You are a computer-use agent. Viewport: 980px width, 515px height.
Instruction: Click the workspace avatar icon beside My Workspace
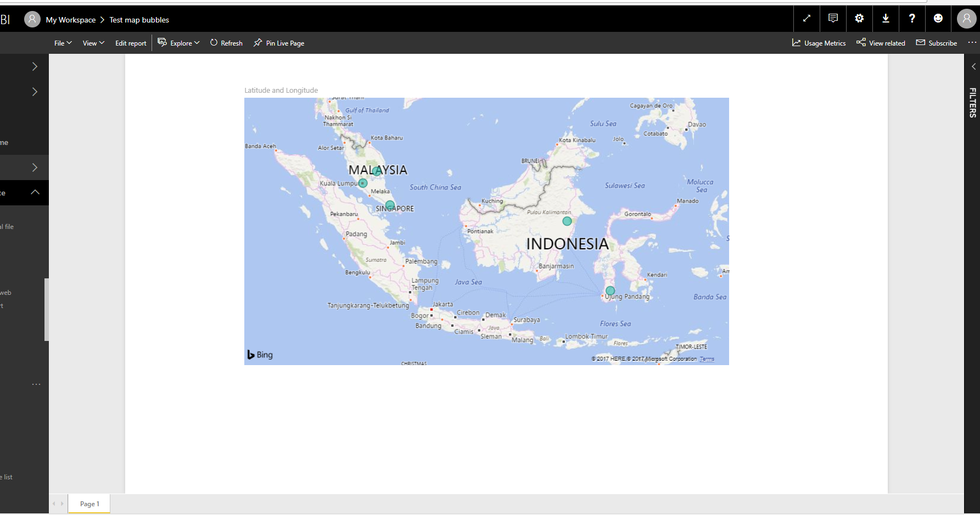[x=32, y=19]
